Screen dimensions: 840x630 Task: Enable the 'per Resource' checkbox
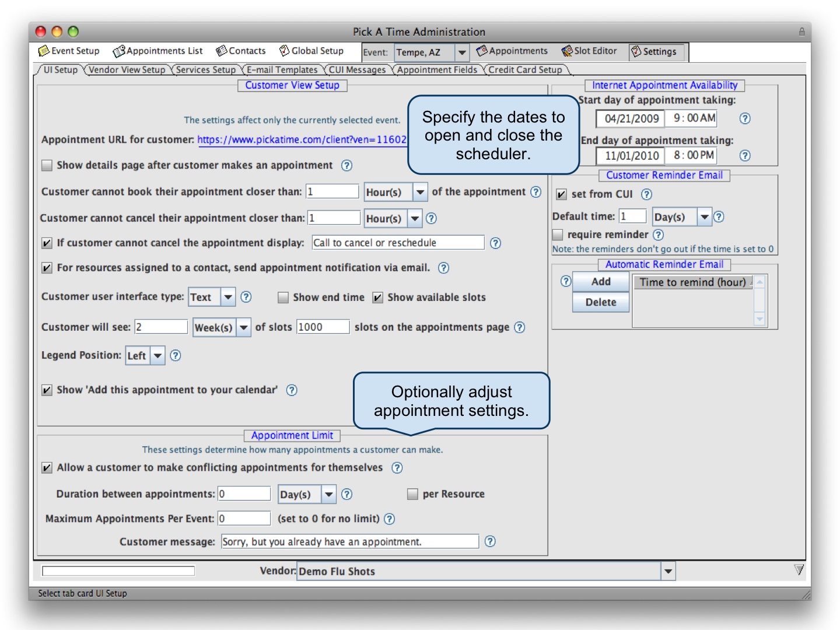click(412, 495)
